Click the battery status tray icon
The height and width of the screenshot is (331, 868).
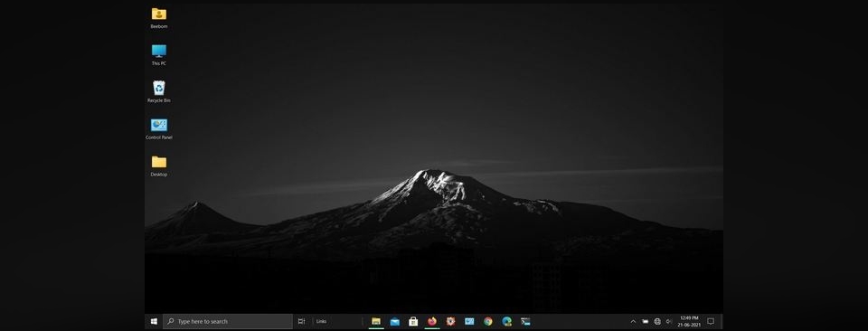(x=646, y=322)
